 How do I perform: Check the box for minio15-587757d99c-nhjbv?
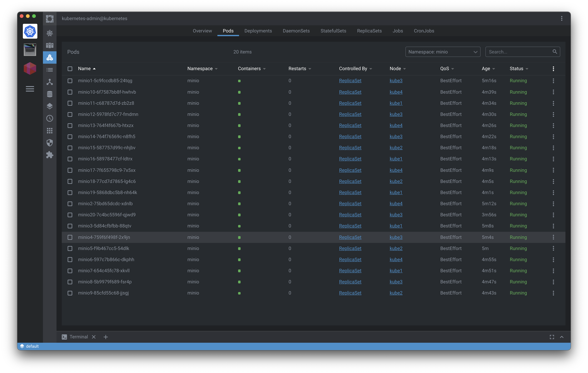click(70, 148)
